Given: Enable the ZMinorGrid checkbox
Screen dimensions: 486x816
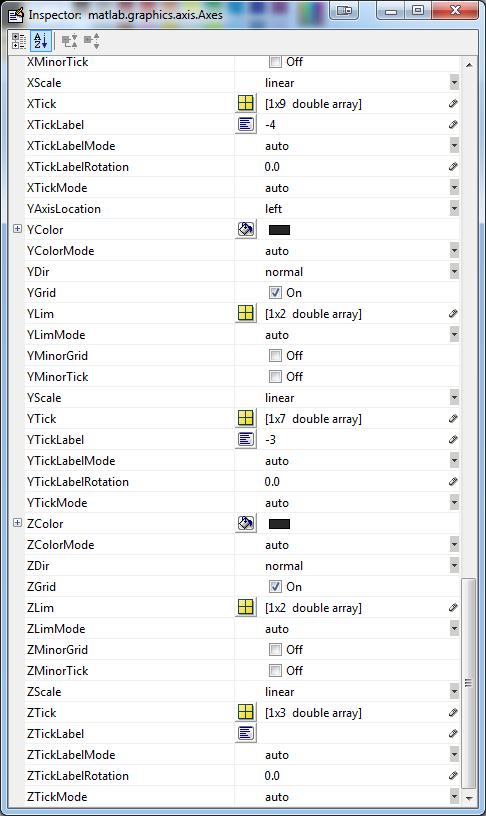Looking at the screenshot, I should click(275, 649).
